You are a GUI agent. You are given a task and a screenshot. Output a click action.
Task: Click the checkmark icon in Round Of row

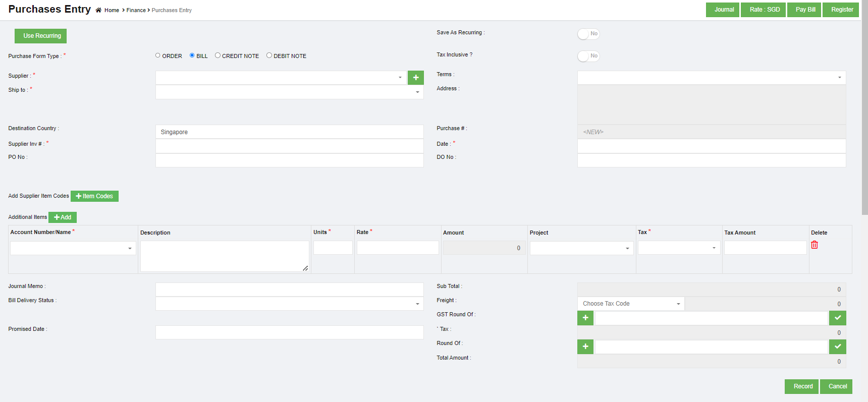(837, 347)
